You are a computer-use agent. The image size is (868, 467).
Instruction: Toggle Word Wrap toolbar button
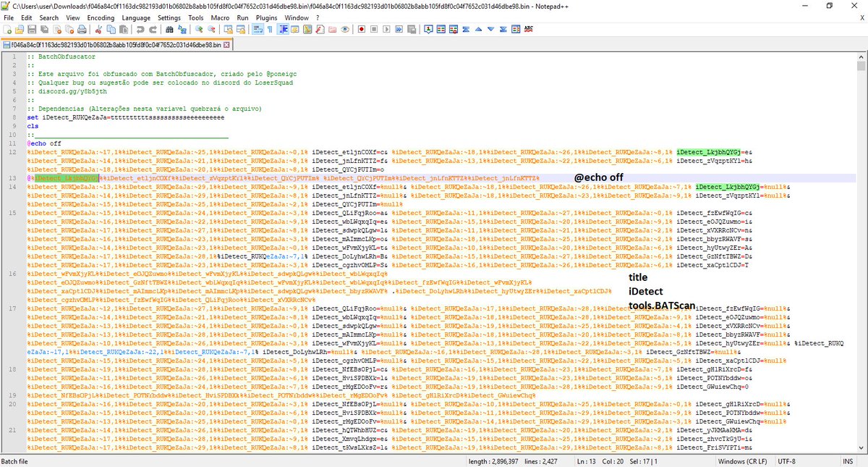click(257, 30)
